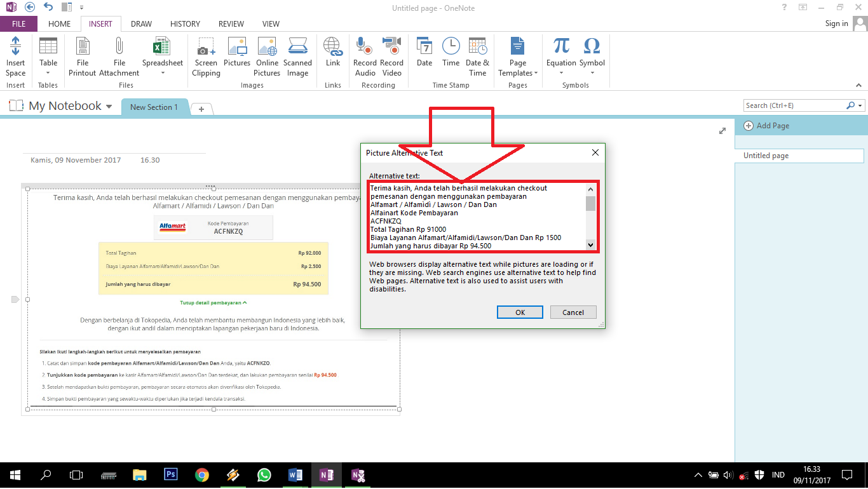868x489 pixels.
Task: Switch to the REVIEW tab
Action: point(231,24)
